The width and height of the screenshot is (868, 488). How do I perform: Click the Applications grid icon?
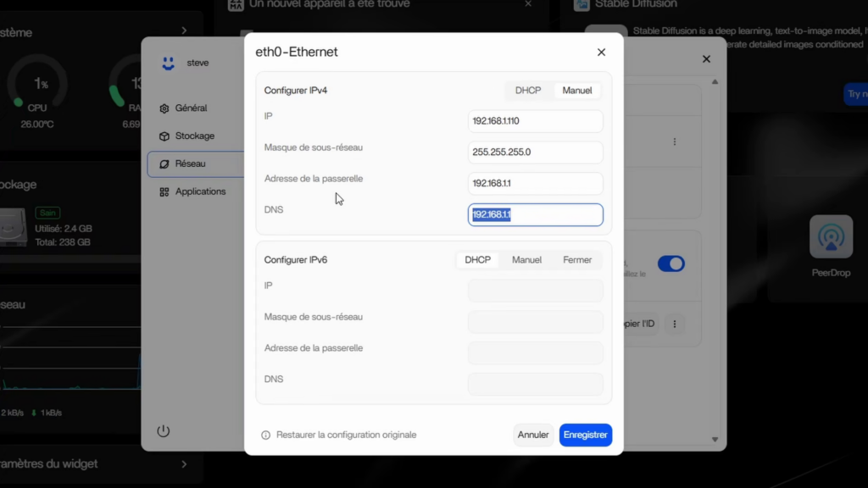pos(164,192)
